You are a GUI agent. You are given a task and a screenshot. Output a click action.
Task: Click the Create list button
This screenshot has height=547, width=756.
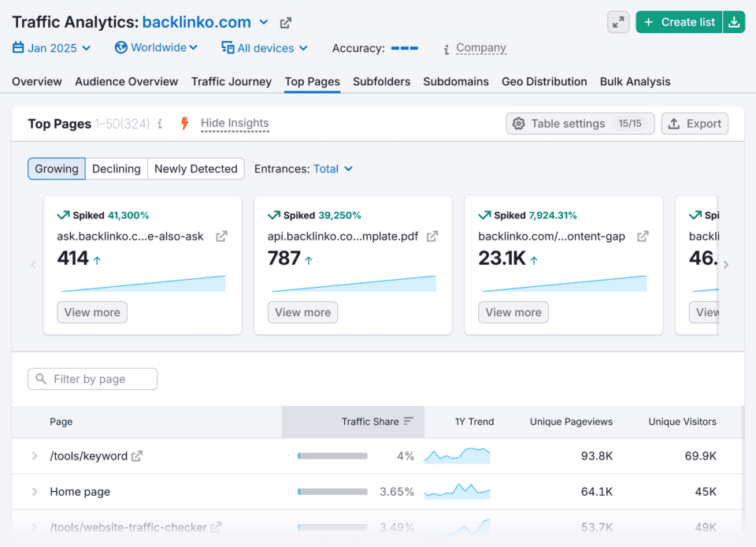tap(678, 21)
